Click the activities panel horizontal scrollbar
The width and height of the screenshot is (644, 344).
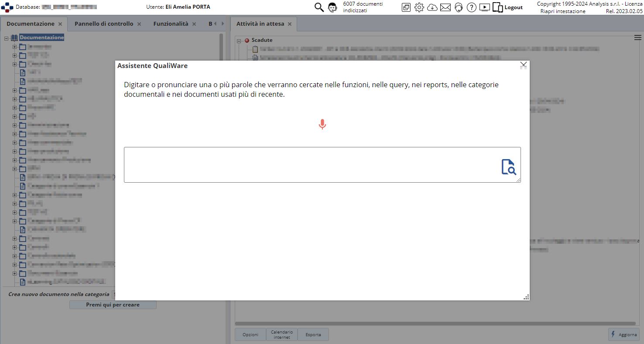point(435,324)
